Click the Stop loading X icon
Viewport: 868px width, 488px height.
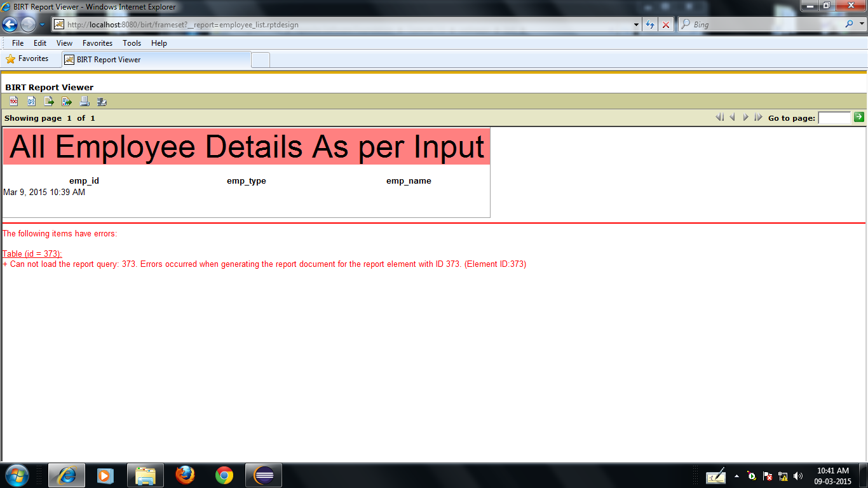tap(665, 25)
